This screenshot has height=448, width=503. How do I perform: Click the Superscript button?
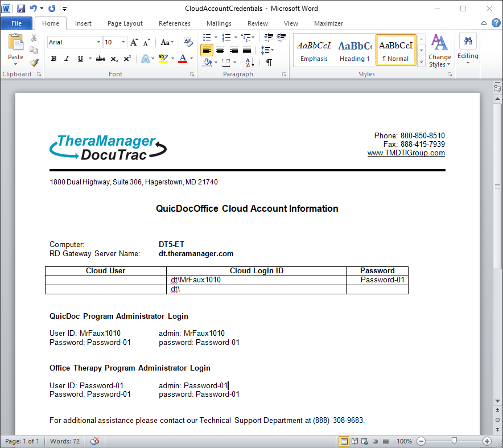pos(127,59)
